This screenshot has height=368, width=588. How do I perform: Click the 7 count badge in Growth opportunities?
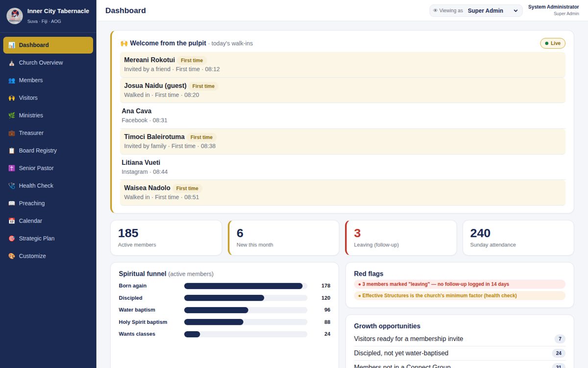[x=560, y=339]
